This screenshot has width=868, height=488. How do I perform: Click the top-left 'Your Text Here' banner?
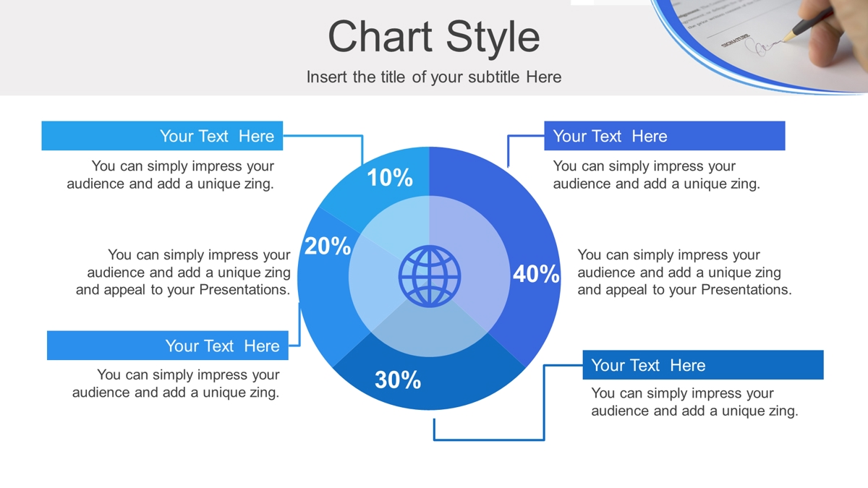coord(162,136)
